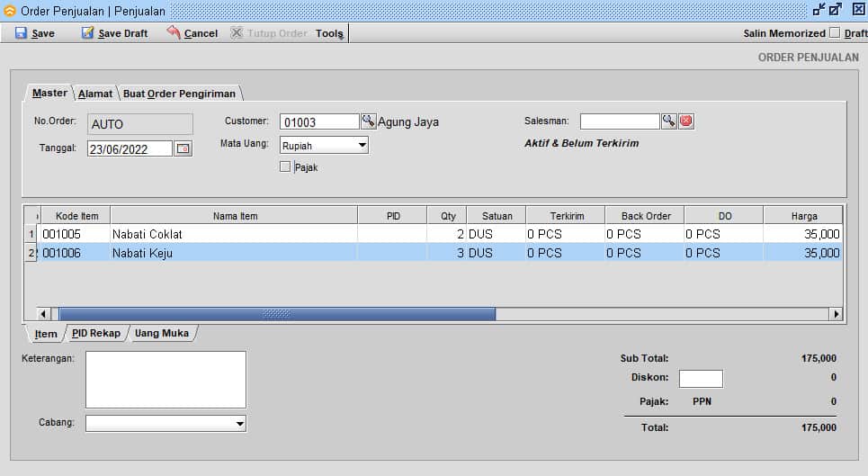This screenshot has width=868, height=476.
Task: Click the Kode Item column header
Action: (76, 215)
